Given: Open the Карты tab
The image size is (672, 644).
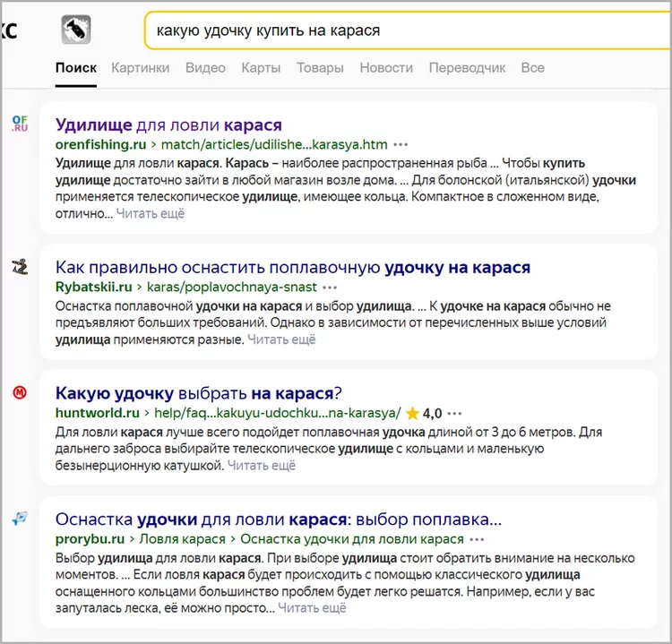Looking at the screenshot, I should (261, 68).
